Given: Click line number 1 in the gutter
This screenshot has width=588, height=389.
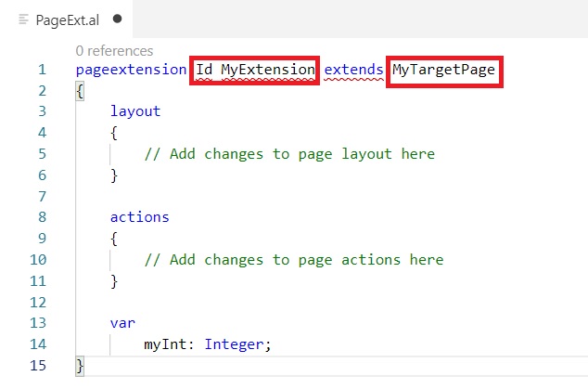Looking at the screenshot, I should [42, 70].
